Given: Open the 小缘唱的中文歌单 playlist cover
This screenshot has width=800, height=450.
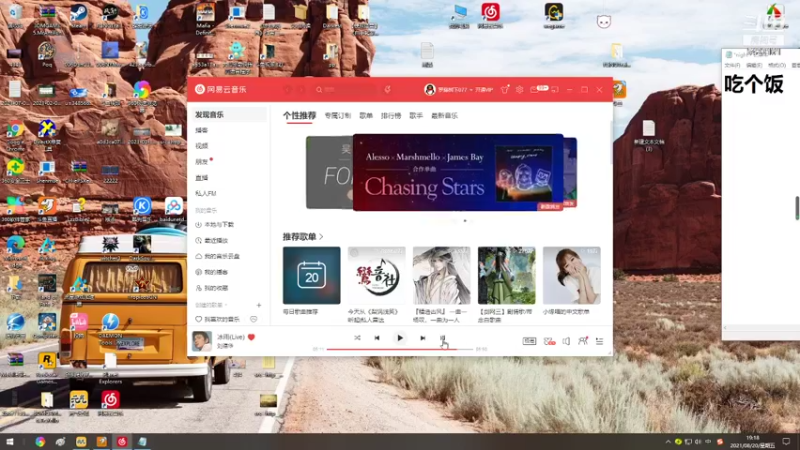Looking at the screenshot, I should pos(571,276).
